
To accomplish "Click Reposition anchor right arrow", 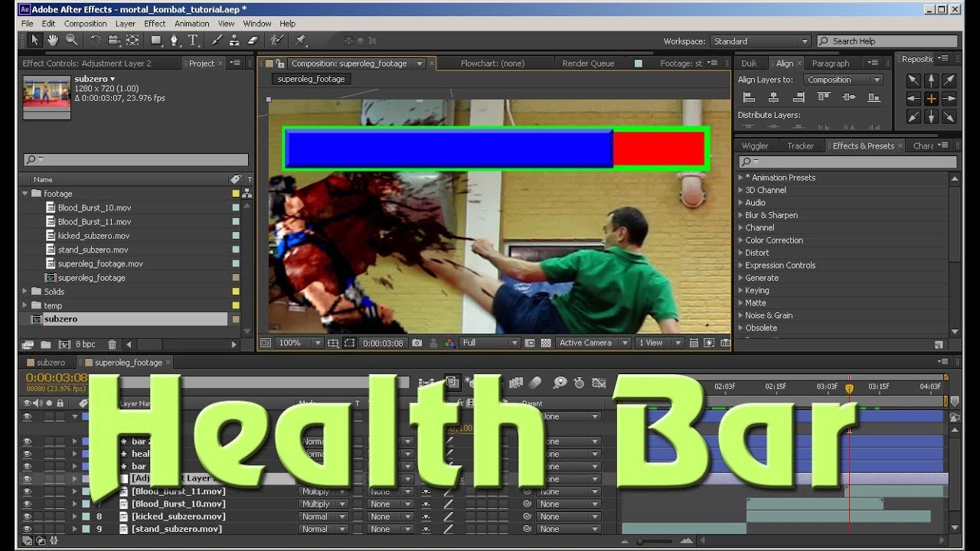I will pyautogui.click(x=949, y=98).
